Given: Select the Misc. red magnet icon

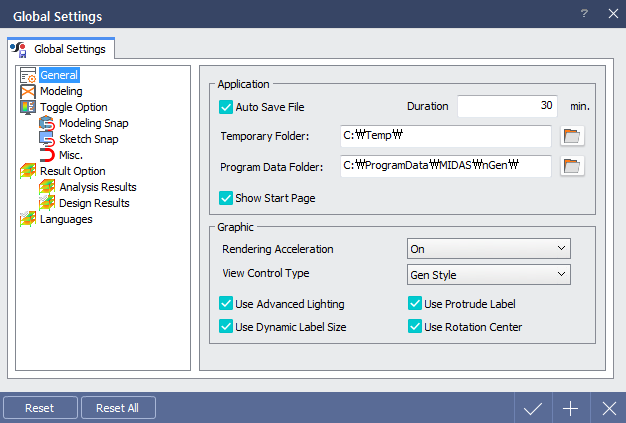Looking at the screenshot, I should 47,155.
